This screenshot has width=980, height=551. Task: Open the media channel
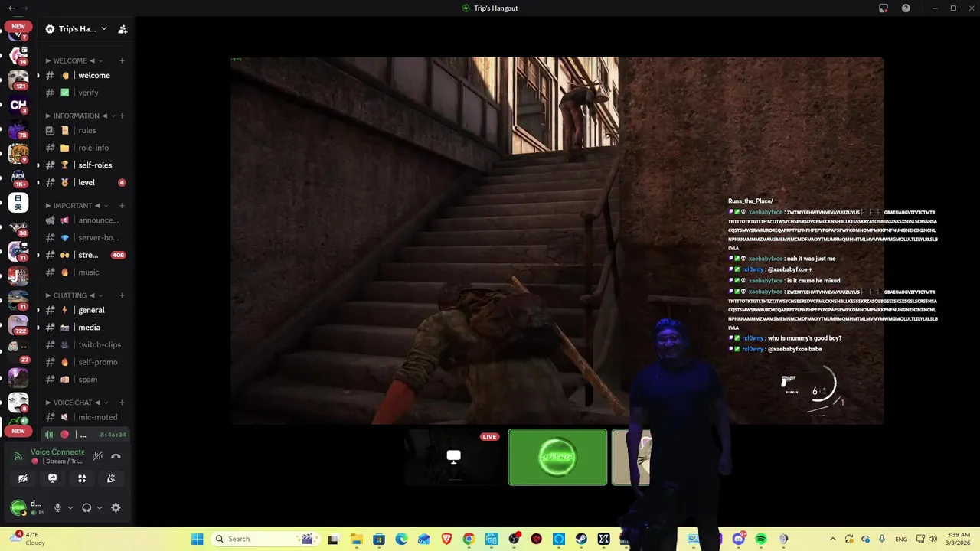click(x=86, y=327)
